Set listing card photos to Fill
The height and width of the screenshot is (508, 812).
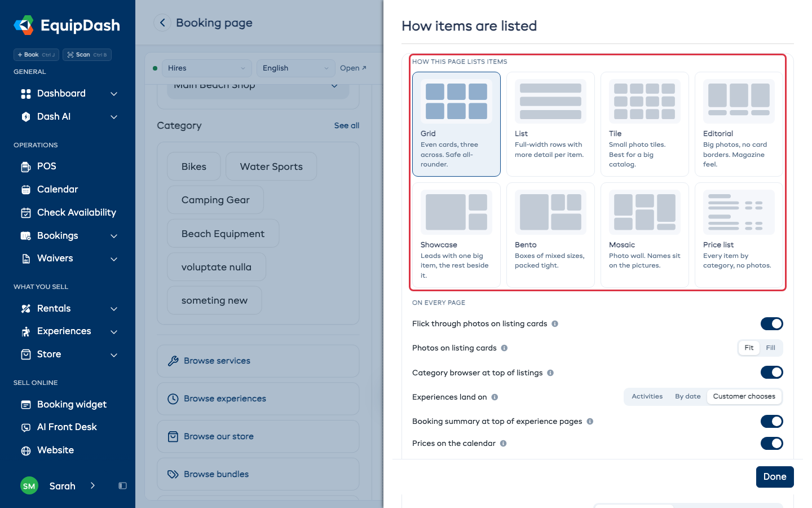pos(771,348)
